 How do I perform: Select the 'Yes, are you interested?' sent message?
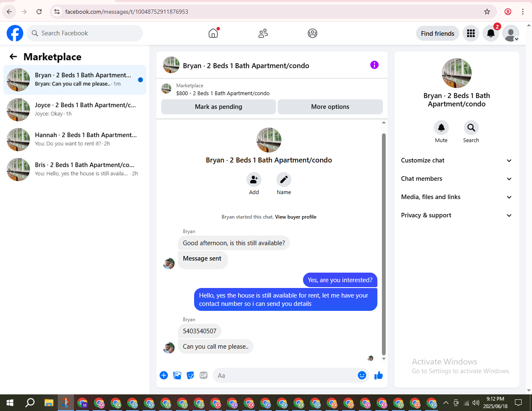click(340, 280)
